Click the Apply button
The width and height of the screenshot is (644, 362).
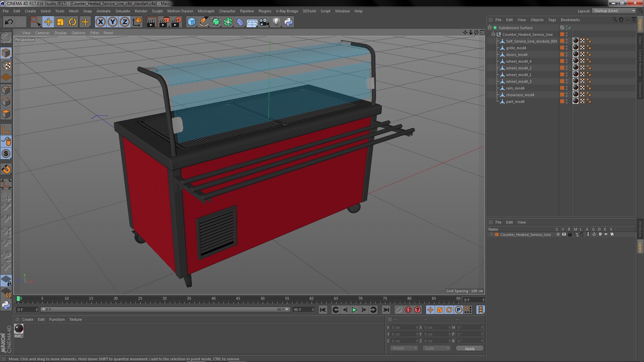tap(470, 349)
